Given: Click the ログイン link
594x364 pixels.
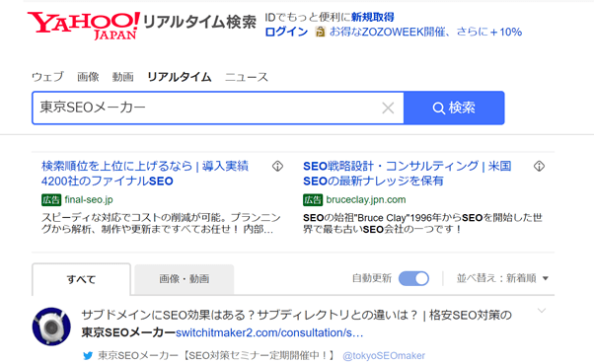Looking at the screenshot, I should click(286, 32).
